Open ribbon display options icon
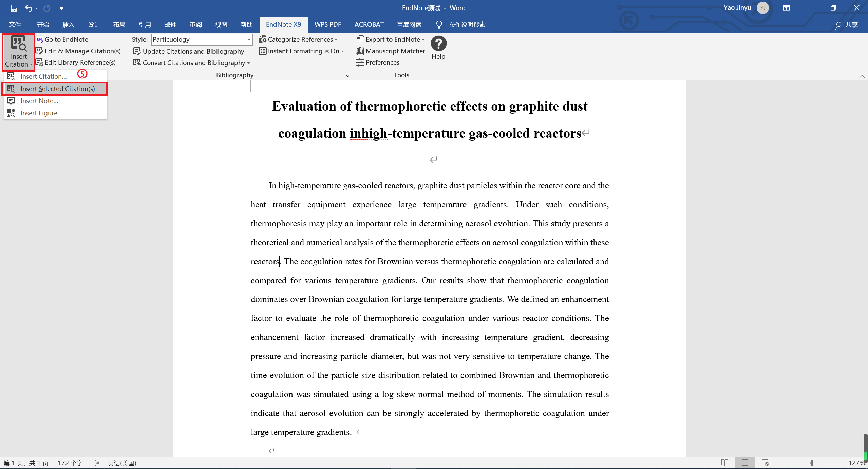The height and width of the screenshot is (469, 868). [x=786, y=8]
